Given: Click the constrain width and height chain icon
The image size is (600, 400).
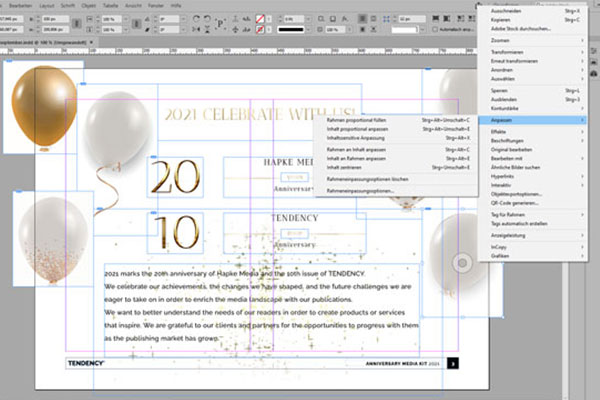Looking at the screenshot, I should (77, 24).
